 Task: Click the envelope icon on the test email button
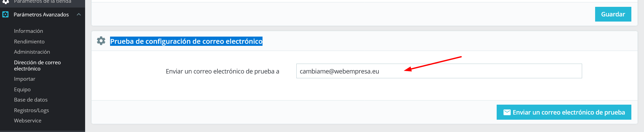pyautogui.click(x=507, y=113)
